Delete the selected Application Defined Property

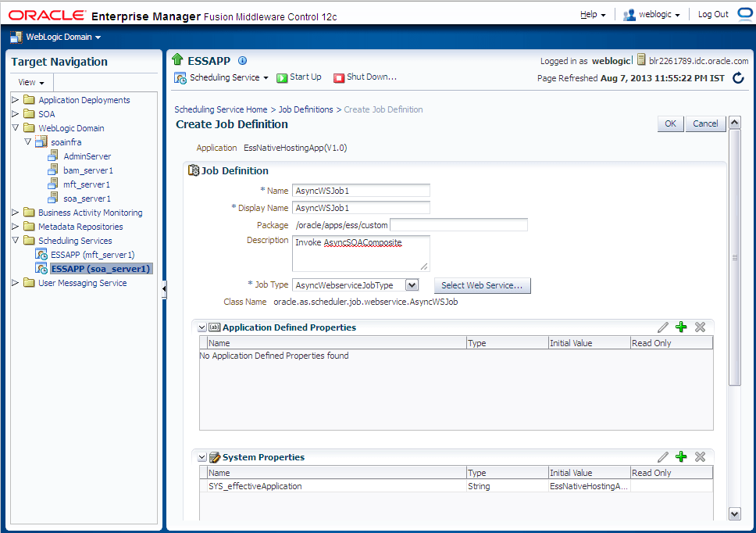(x=700, y=327)
